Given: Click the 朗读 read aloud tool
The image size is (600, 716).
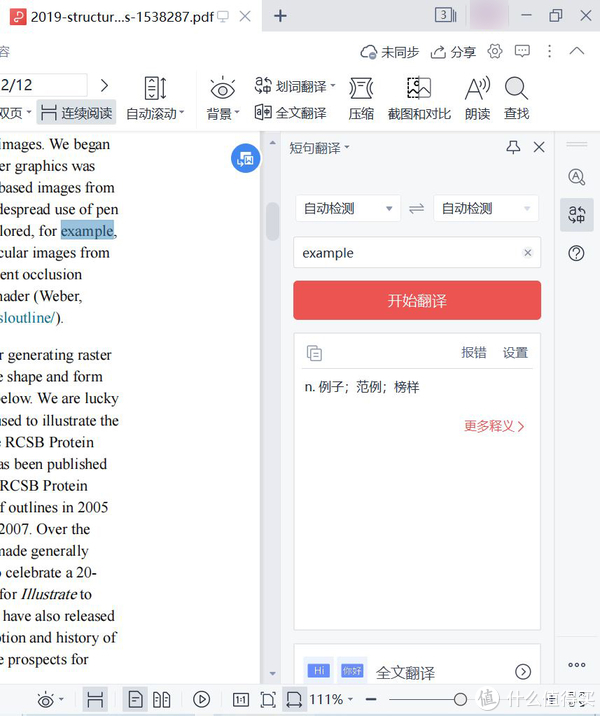Looking at the screenshot, I should [x=477, y=99].
